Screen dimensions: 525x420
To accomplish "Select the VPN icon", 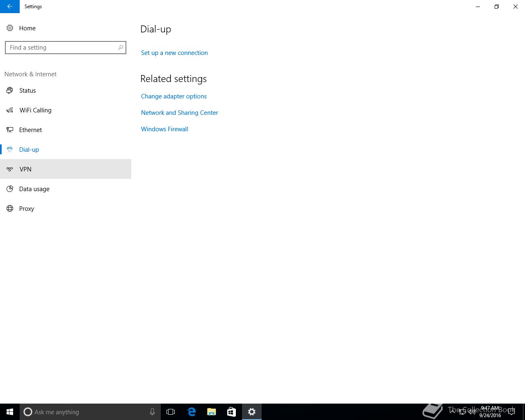I will (x=10, y=169).
